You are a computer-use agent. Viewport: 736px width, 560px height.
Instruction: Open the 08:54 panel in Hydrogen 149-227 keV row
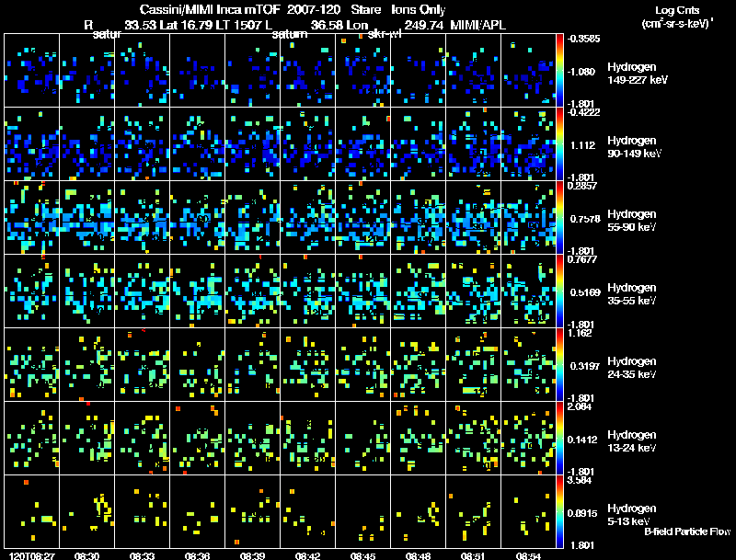(x=528, y=71)
